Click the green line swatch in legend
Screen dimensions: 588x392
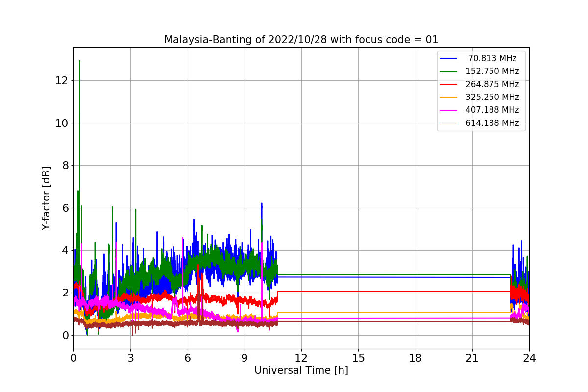[448, 72]
